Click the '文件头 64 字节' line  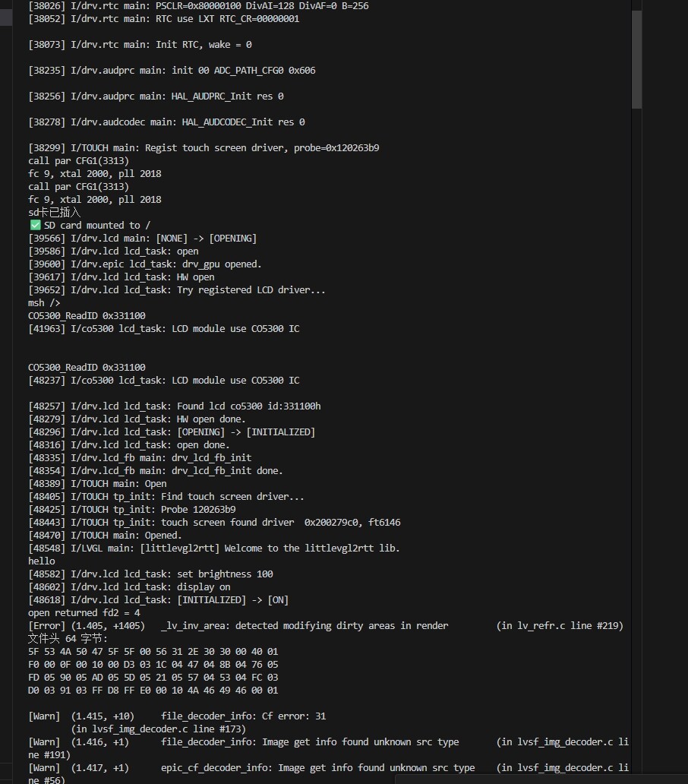point(68,639)
